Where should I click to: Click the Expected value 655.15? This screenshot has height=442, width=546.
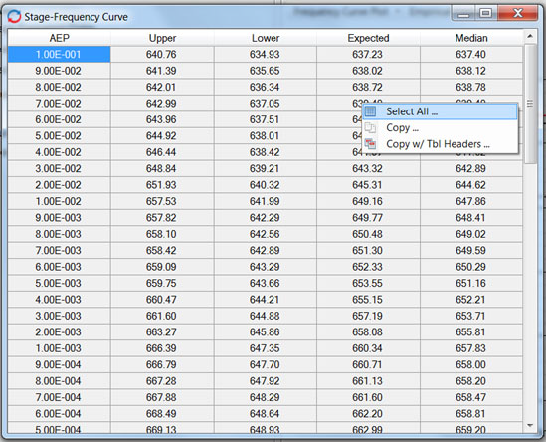tap(367, 300)
